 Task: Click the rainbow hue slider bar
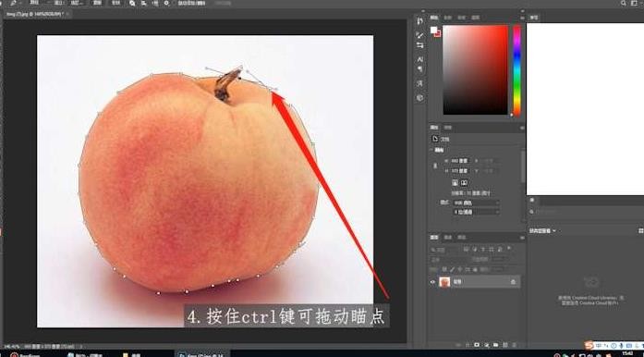pyautogui.click(x=516, y=70)
